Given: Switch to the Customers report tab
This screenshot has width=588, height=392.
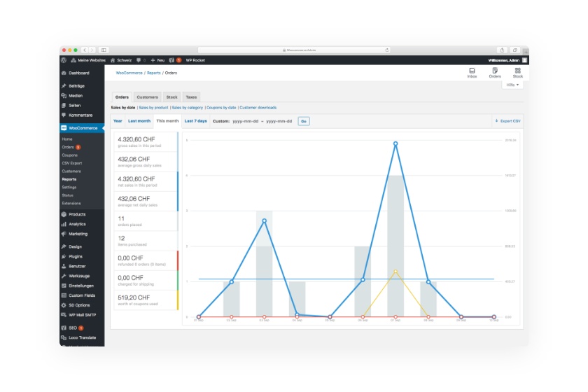Looking at the screenshot, I should 147,97.
